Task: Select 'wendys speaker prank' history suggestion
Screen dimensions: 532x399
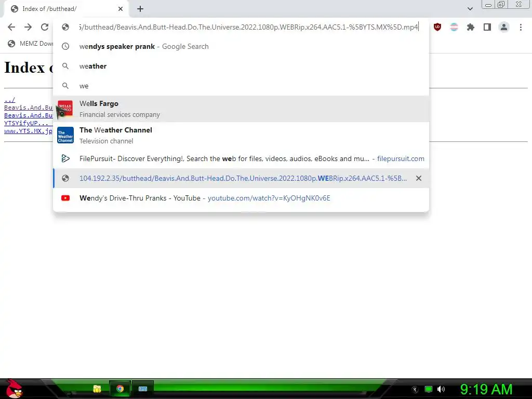Action: click(x=241, y=46)
